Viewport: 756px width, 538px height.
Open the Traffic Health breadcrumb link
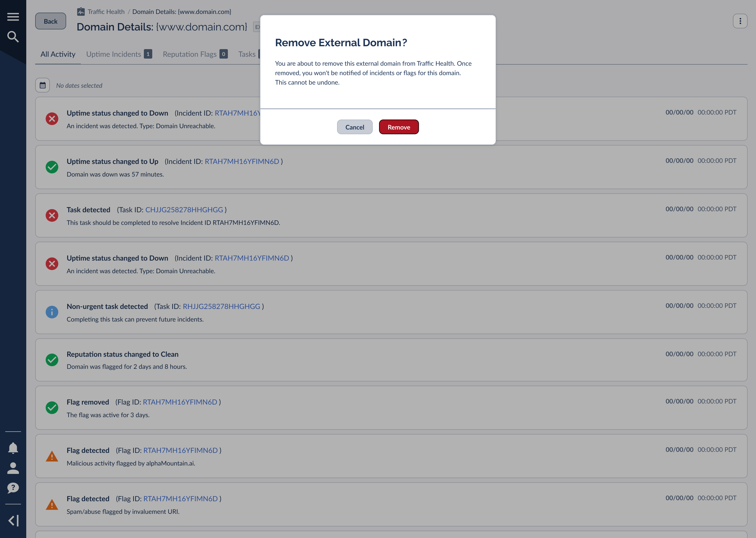106,12
